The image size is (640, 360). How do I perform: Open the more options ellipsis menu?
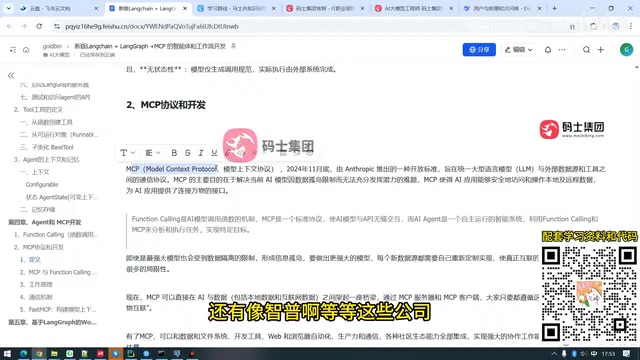(x=562, y=50)
